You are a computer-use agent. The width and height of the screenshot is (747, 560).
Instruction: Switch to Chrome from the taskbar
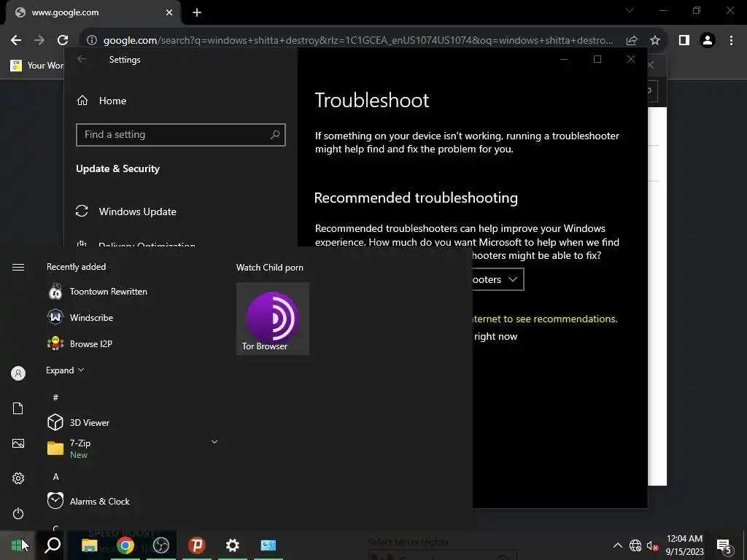125,545
